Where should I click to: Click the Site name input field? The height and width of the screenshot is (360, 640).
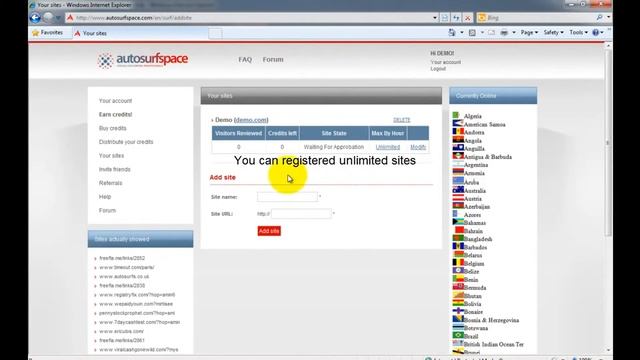[x=287, y=197]
